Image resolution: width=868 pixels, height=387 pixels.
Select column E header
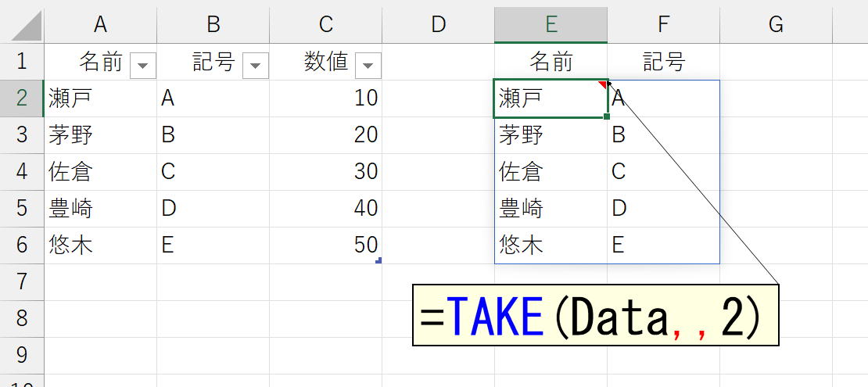point(551,24)
